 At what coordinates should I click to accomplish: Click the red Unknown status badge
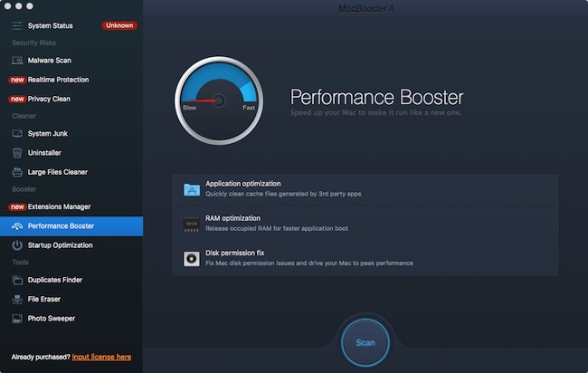point(119,25)
